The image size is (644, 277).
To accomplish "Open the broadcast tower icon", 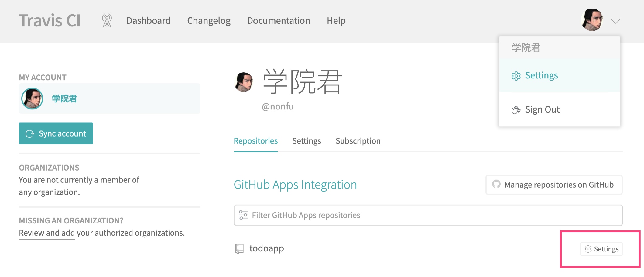I will [x=107, y=20].
